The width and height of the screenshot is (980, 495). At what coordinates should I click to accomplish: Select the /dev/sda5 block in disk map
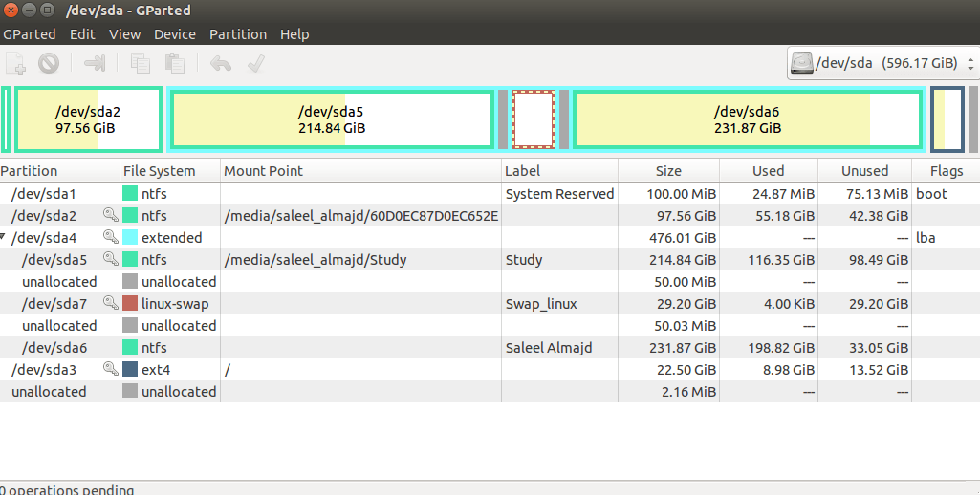pyautogui.click(x=331, y=119)
